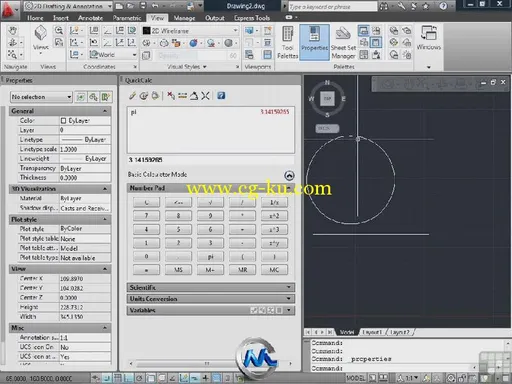Click the ViewCube TOP face
This screenshot has width=512, height=384.
tap(327, 99)
